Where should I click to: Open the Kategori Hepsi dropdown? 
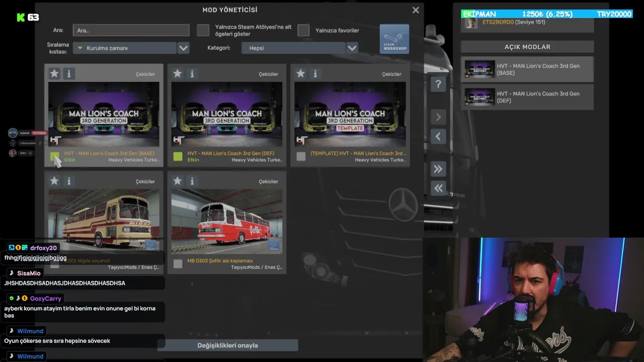pyautogui.click(x=293, y=48)
